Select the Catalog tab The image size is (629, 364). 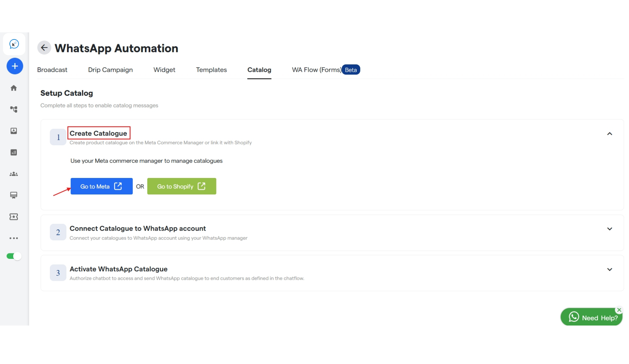coord(259,70)
